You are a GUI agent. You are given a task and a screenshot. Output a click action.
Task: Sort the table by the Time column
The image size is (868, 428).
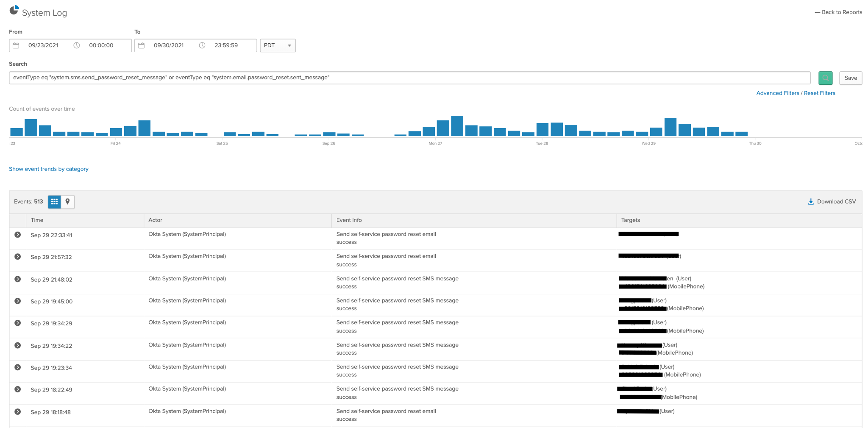coord(37,220)
